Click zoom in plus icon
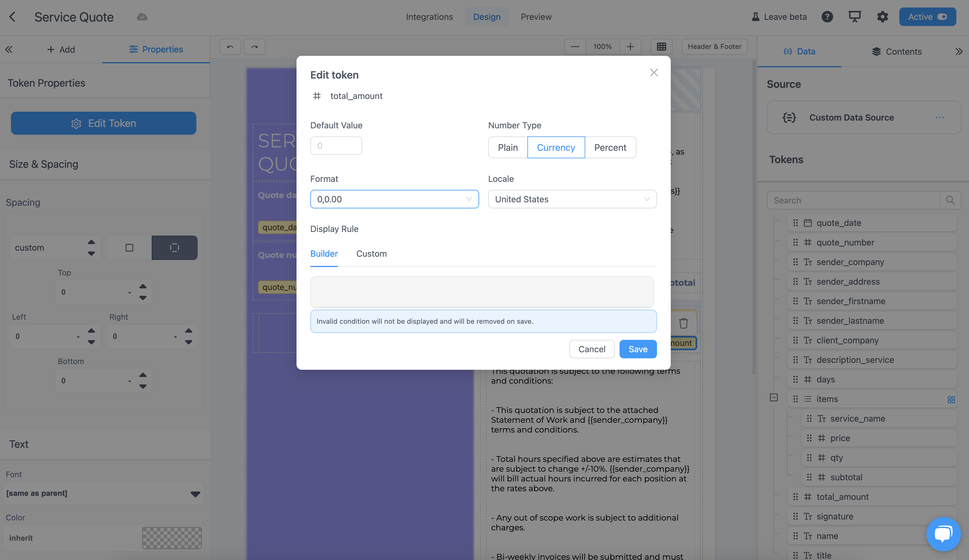Viewport: 969px width, 560px height. [x=630, y=47]
